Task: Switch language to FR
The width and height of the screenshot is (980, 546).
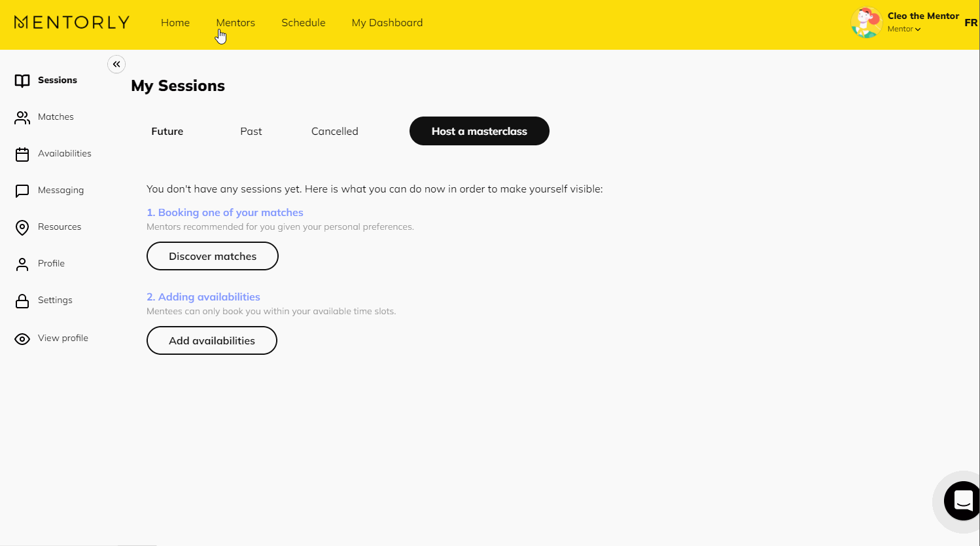Action: [x=971, y=22]
